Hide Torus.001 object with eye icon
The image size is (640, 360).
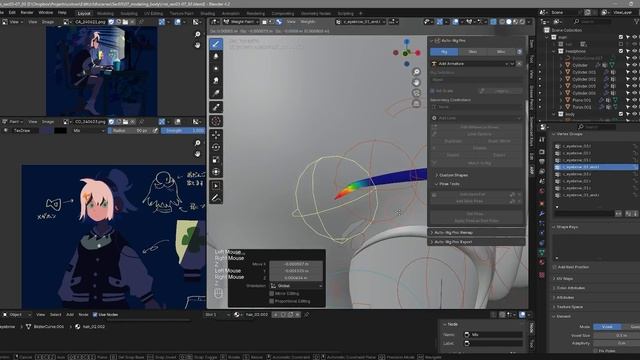pos(635,107)
